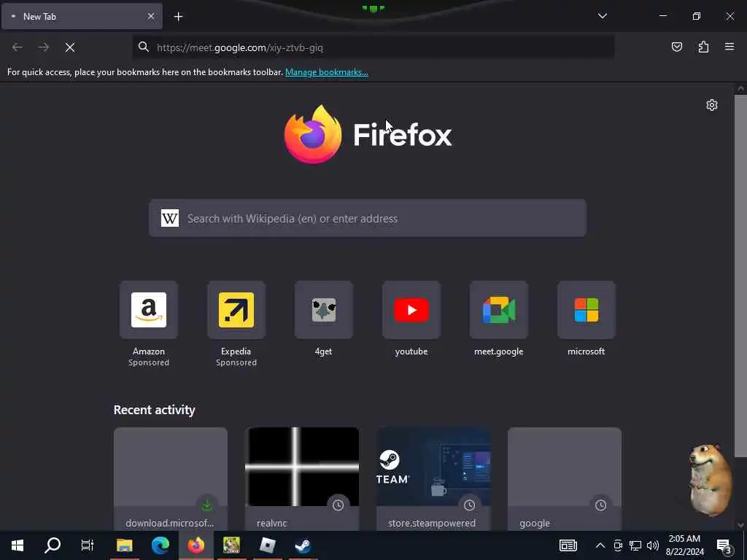Launch Microsoft Edge from taskbar
The height and width of the screenshot is (560, 747).
pos(160,545)
